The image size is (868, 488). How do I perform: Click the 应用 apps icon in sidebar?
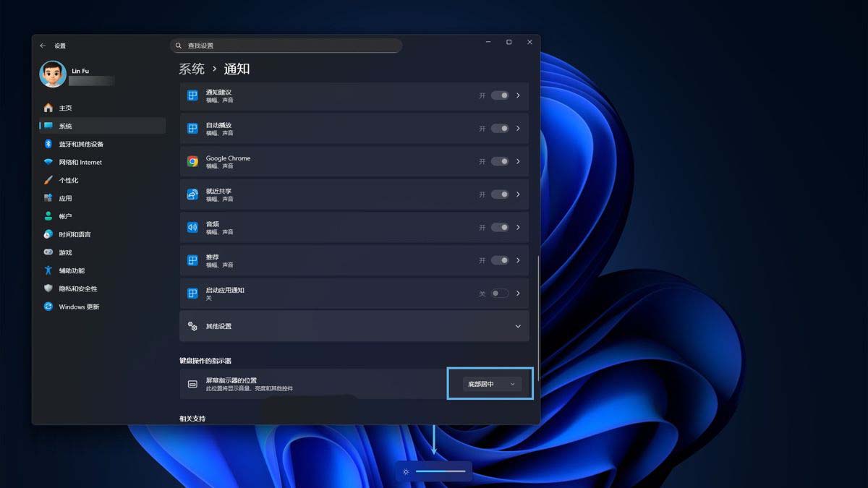point(48,198)
